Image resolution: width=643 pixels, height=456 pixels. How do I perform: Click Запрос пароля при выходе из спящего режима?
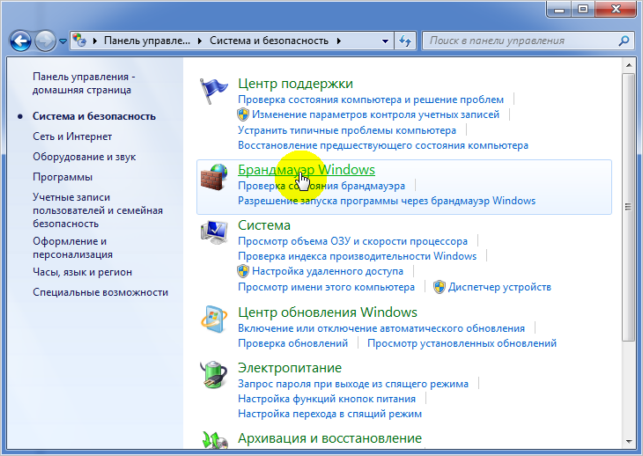pyautogui.click(x=353, y=384)
